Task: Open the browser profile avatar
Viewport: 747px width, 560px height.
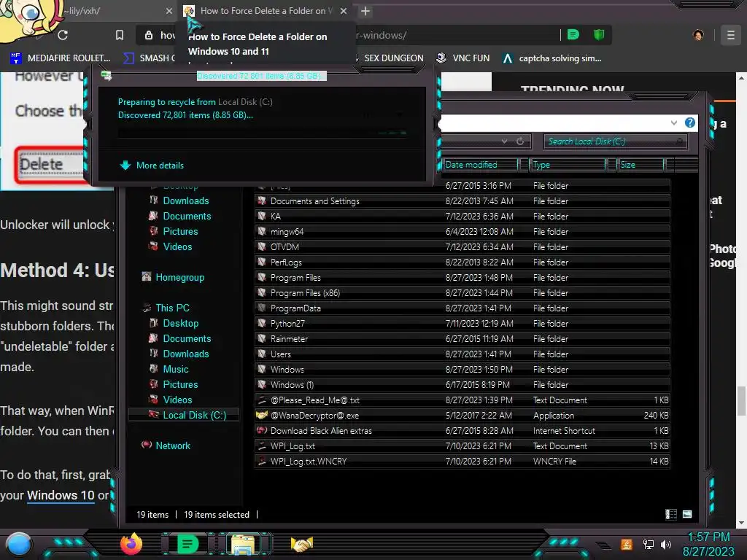Action: point(698,35)
